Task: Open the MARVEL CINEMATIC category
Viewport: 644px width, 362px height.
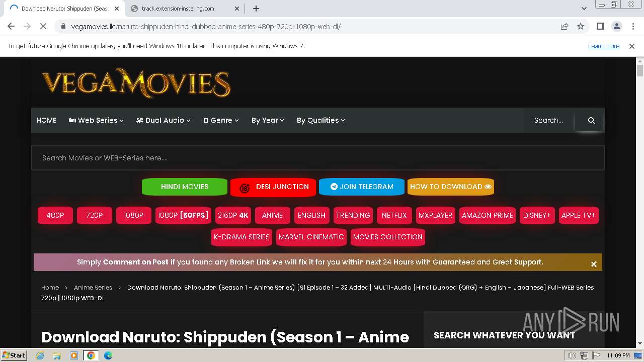Action: click(311, 237)
